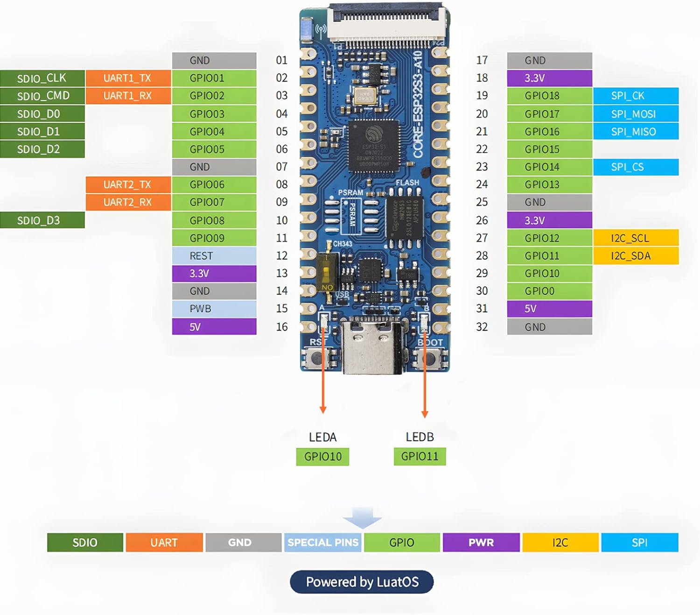
Task: Click the GPIO05 label
Action: [x=214, y=149]
